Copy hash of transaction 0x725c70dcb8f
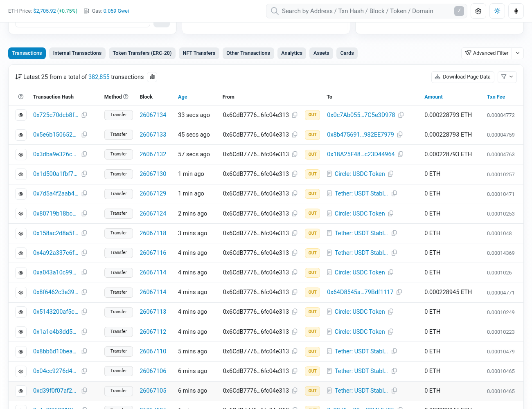 84,115
